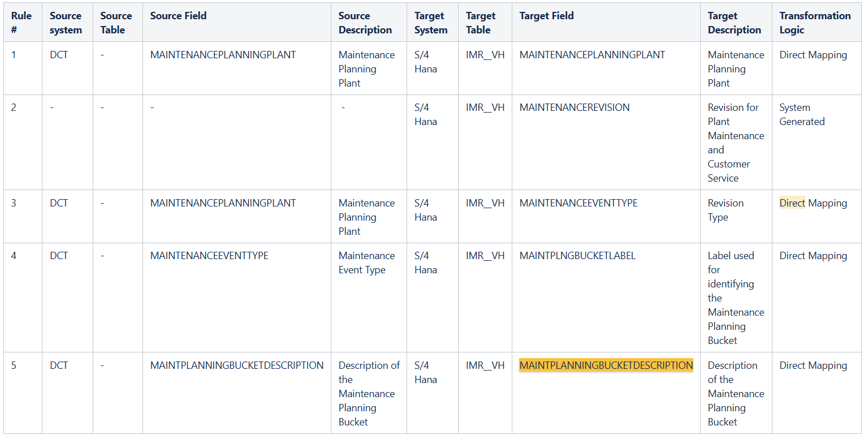Click the "Maintenance Event Type" source description
The image size is (868, 439).
click(x=366, y=262)
